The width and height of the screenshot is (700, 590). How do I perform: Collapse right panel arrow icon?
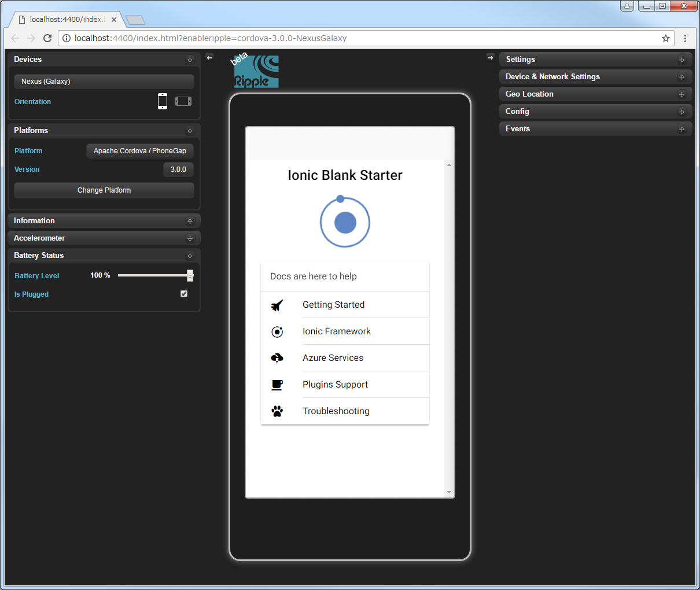491,57
